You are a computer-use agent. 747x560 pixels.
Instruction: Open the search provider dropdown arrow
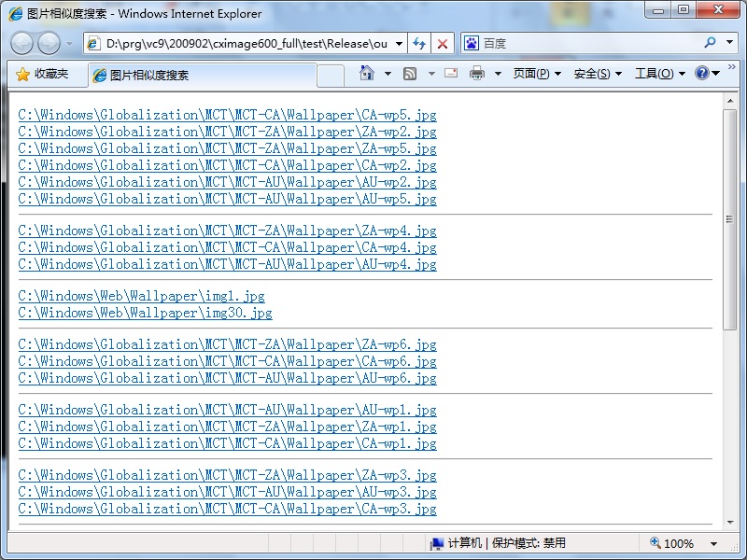tap(729, 42)
